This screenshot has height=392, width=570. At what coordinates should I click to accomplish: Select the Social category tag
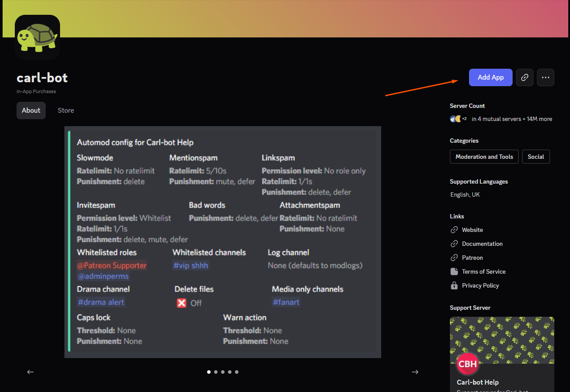click(536, 157)
